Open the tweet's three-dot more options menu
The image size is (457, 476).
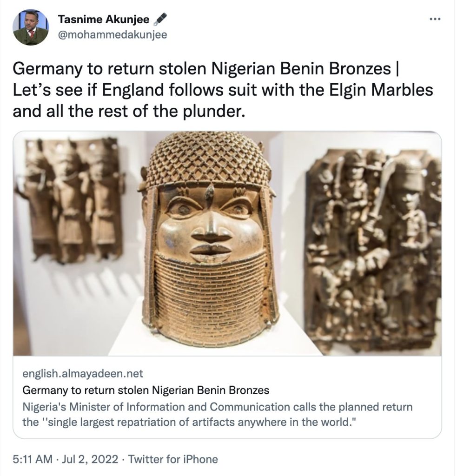click(x=435, y=19)
